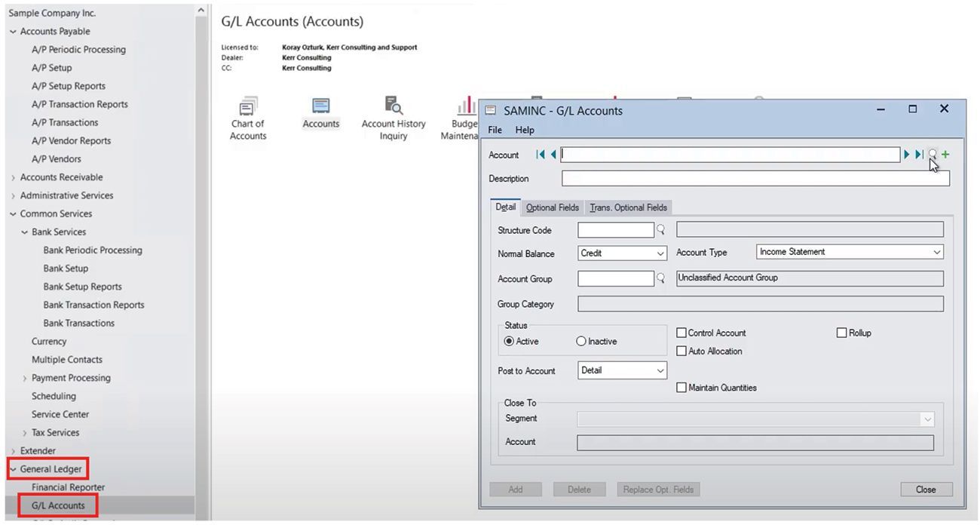Viewport: 980px width, 525px height.
Task: Switch to the Trans. Optional Fields tab
Action: tap(629, 207)
